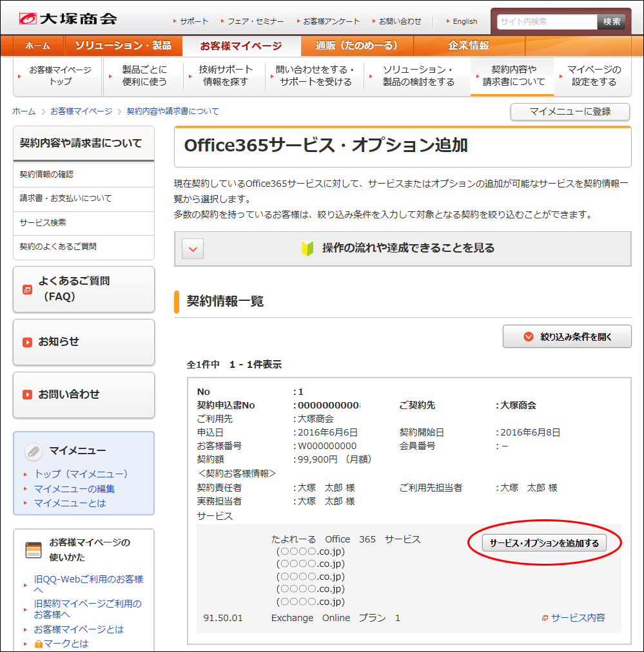Click the external link icon beside サービス内容

click(545, 618)
